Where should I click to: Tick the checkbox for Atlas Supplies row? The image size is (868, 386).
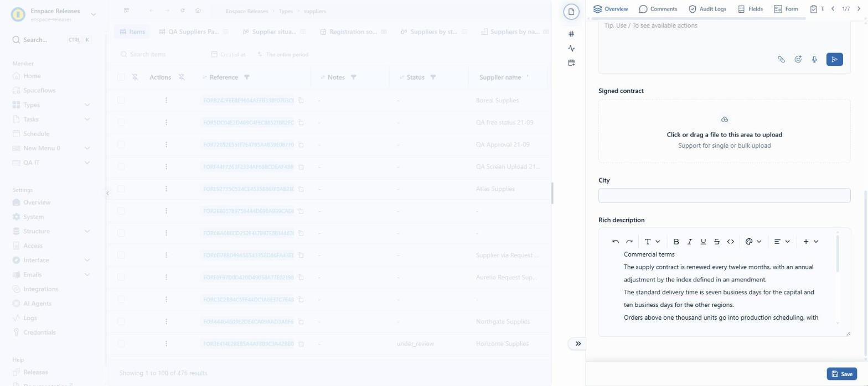pyautogui.click(x=121, y=189)
